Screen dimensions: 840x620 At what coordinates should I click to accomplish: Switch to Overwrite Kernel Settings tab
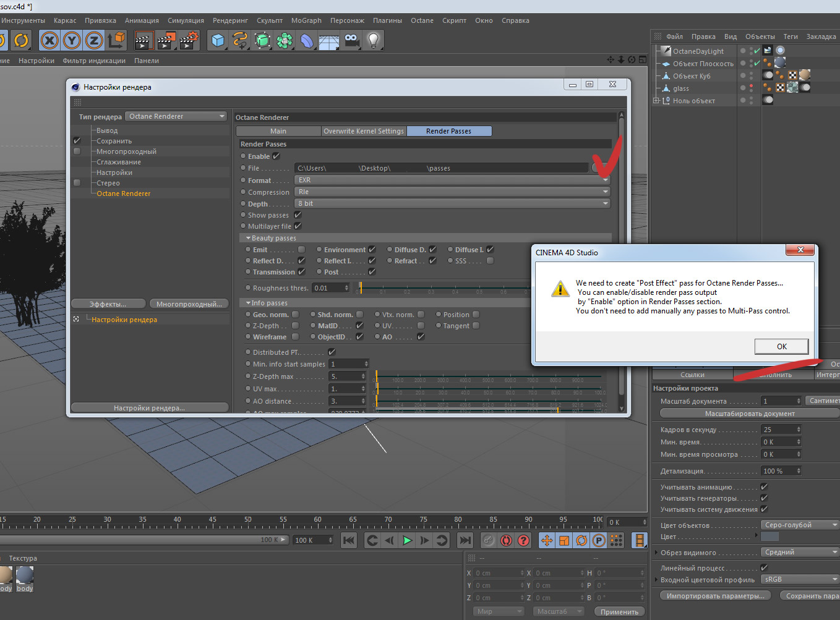coord(363,131)
